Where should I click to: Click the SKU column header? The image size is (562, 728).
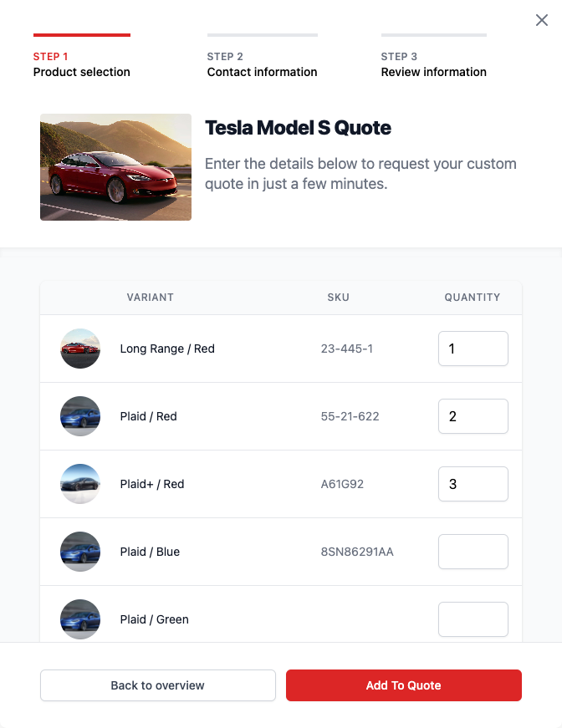tap(338, 298)
